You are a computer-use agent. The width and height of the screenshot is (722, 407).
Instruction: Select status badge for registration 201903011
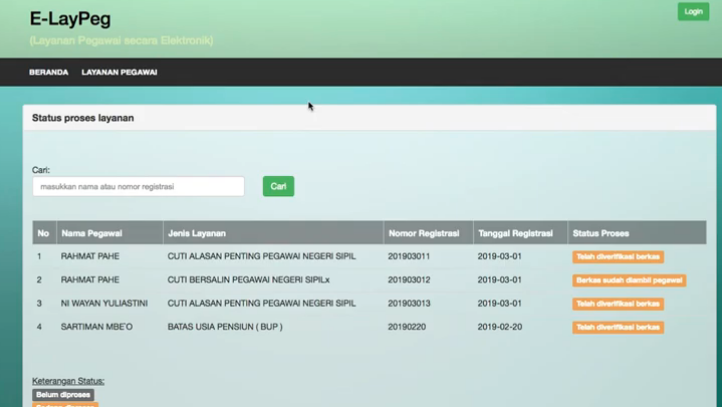617,257
